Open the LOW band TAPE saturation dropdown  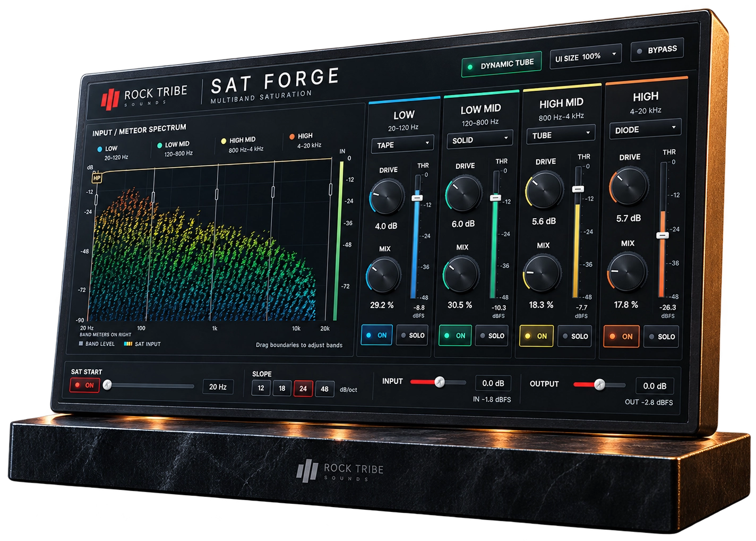402,144
